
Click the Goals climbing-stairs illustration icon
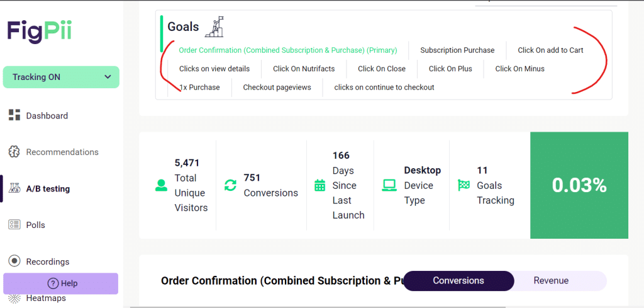coord(214,26)
